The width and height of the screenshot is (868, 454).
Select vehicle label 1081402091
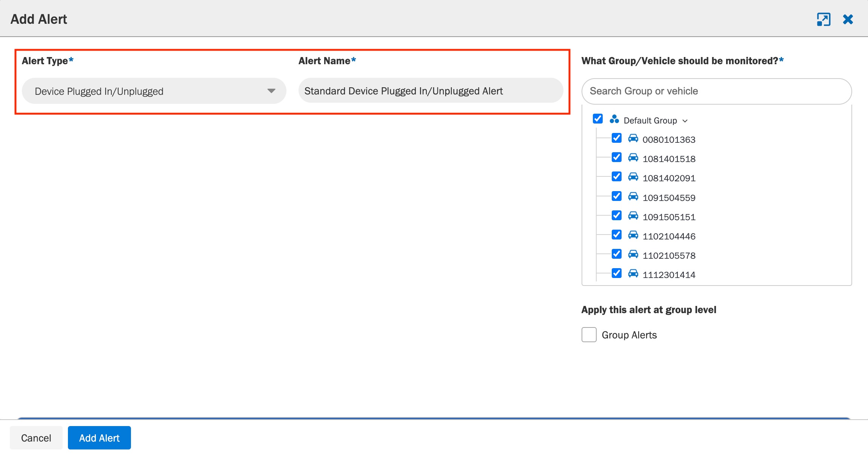pyautogui.click(x=669, y=178)
